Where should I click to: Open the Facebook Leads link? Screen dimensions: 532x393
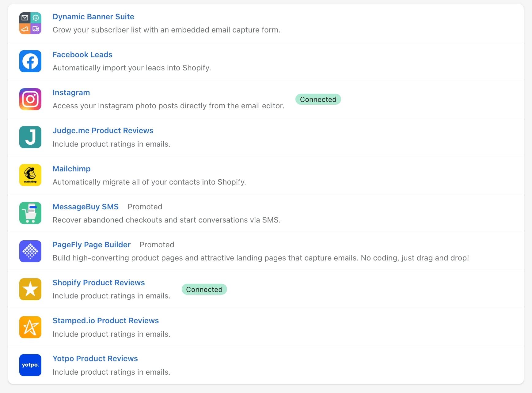coord(82,54)
